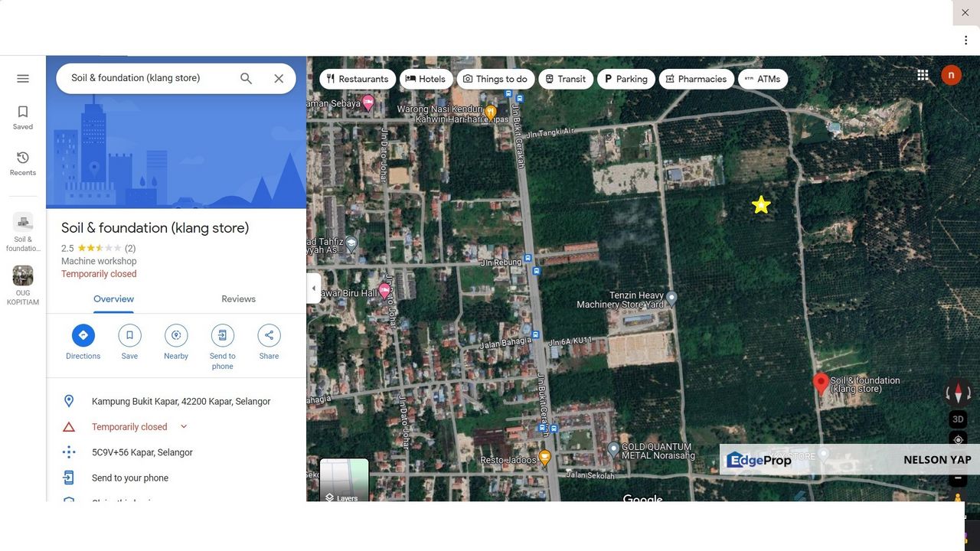Screen dimensions: 980x551
Task: Click the browser three-dot menu
Action: (x=965, y=40)
